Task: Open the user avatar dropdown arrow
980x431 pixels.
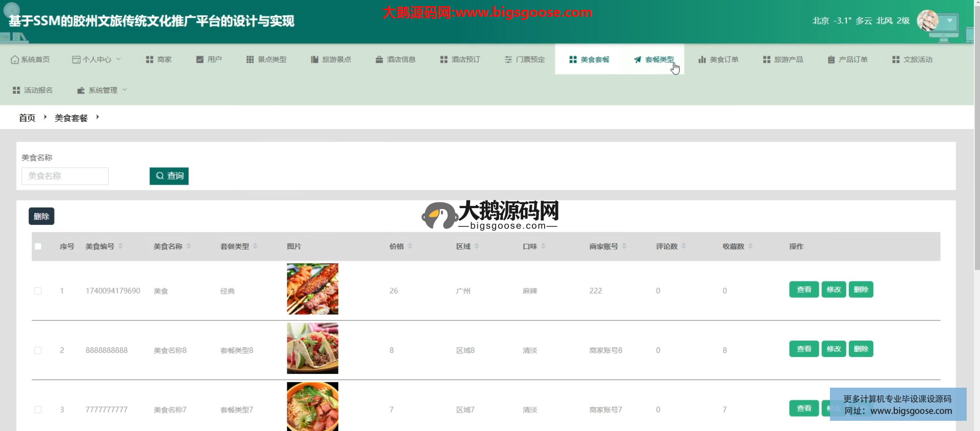Action: (x=949, y=21)
